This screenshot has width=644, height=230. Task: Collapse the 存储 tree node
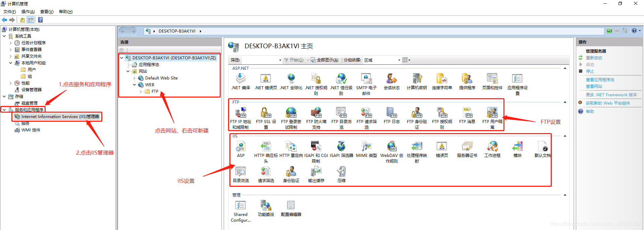pyautogui.click(x=4, y=96)
